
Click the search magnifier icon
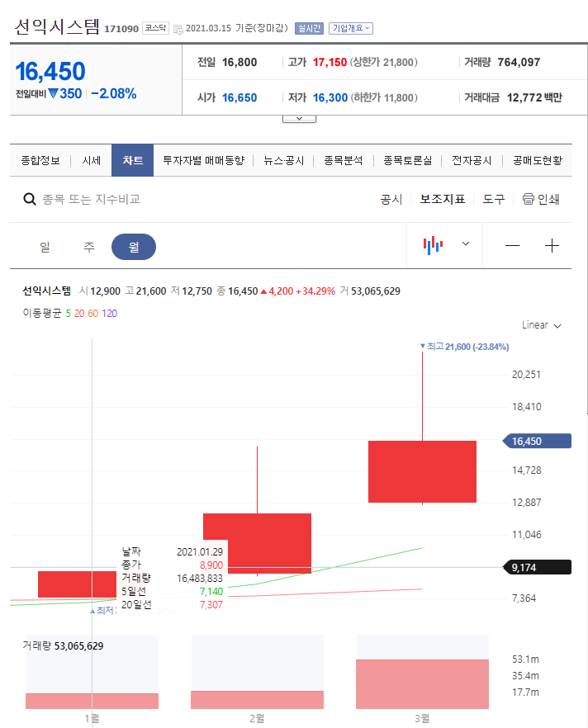coord(30,199)
